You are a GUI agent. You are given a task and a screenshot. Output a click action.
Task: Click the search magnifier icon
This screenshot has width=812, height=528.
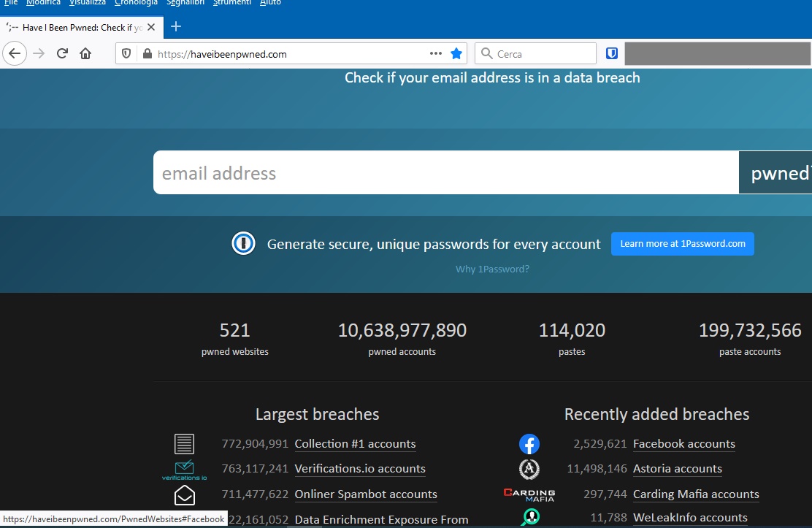(486, 53)
